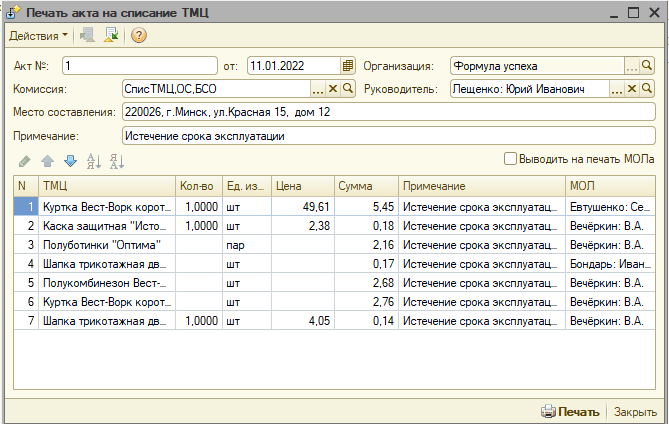Clear the Комиссия field with X icon
The width and height of the screenshot is (669, 424).
[334, 89]
